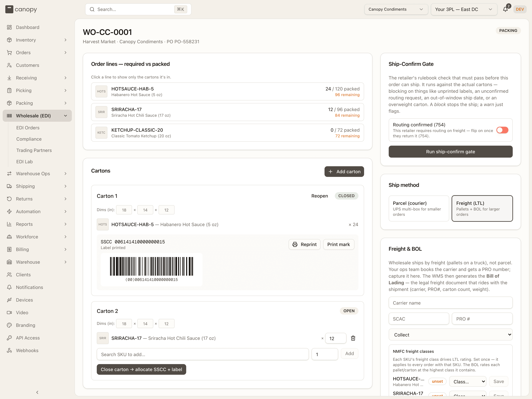Click Print mark button

click(x=339, y=244)
